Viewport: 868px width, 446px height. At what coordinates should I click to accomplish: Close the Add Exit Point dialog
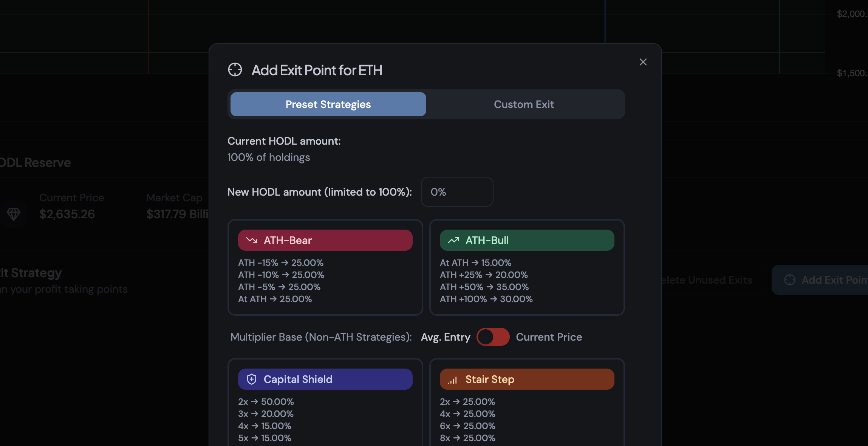click(x=643, y=62)
